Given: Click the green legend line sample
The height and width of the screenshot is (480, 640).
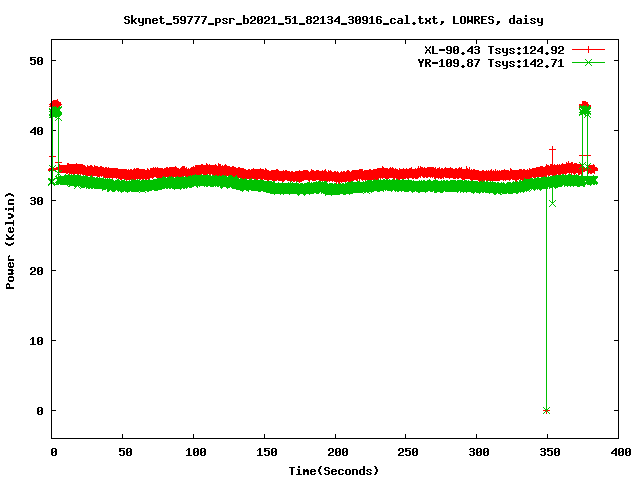Looking at the screenshot, I should (588, 62).
